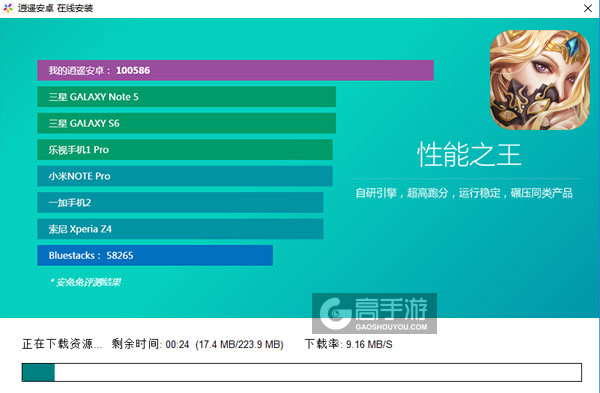Select the 一加手机2 bar
The image size is (600, 393).
[180, 202]
